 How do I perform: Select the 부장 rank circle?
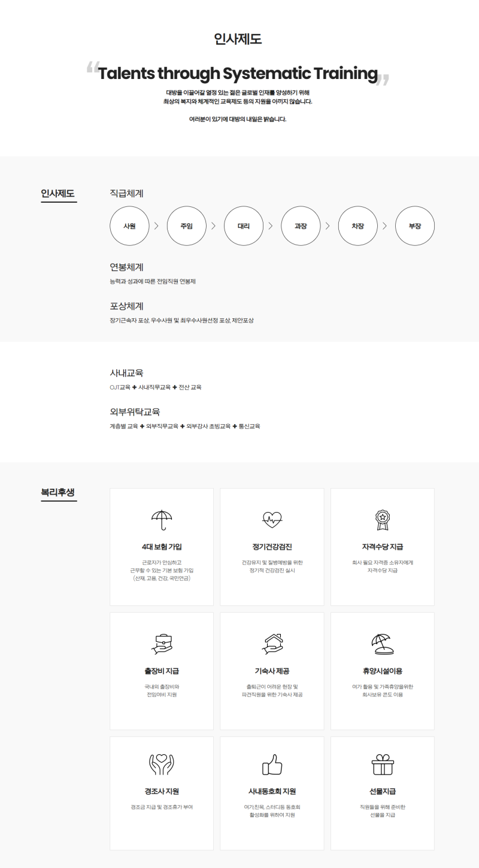(x=415, y=226)
